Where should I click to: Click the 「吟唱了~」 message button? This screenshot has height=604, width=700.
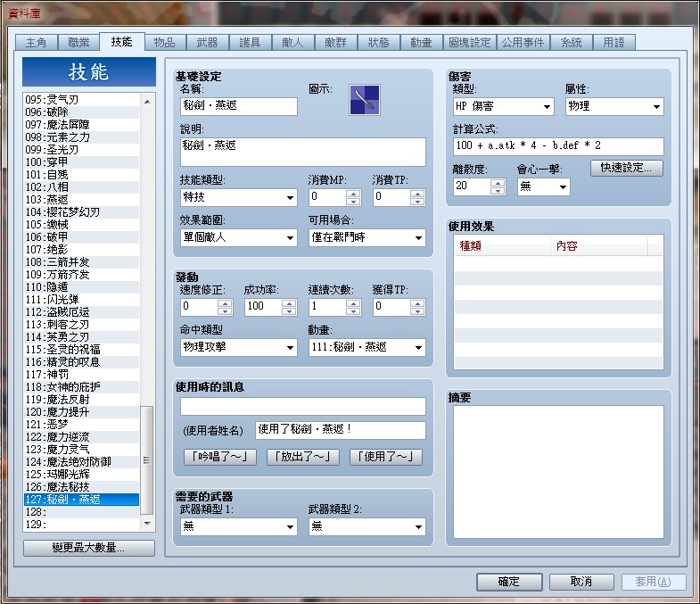coord(220,457)
